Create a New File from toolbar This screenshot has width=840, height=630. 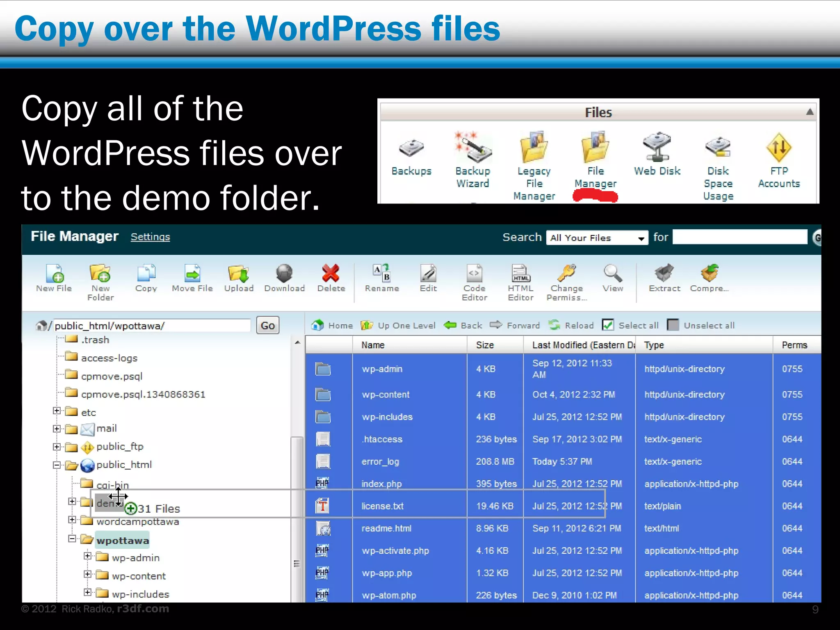[54, 278]
